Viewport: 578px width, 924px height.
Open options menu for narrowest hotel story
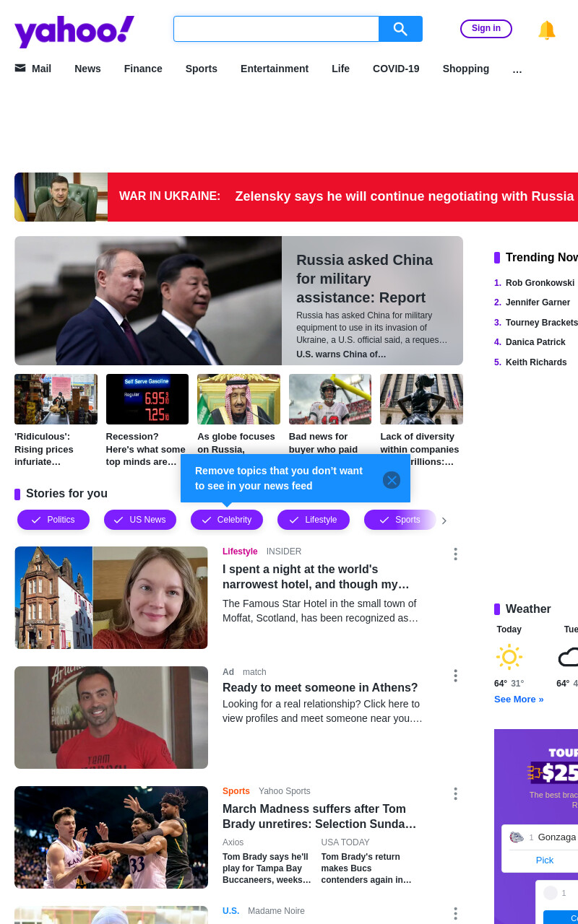455,554
